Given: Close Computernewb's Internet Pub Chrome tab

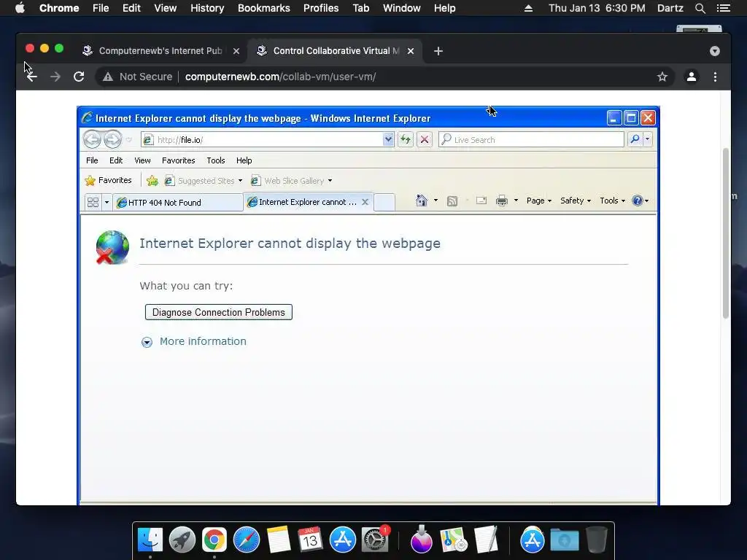Looking at the screenshot, I should (x=236, y=51).
